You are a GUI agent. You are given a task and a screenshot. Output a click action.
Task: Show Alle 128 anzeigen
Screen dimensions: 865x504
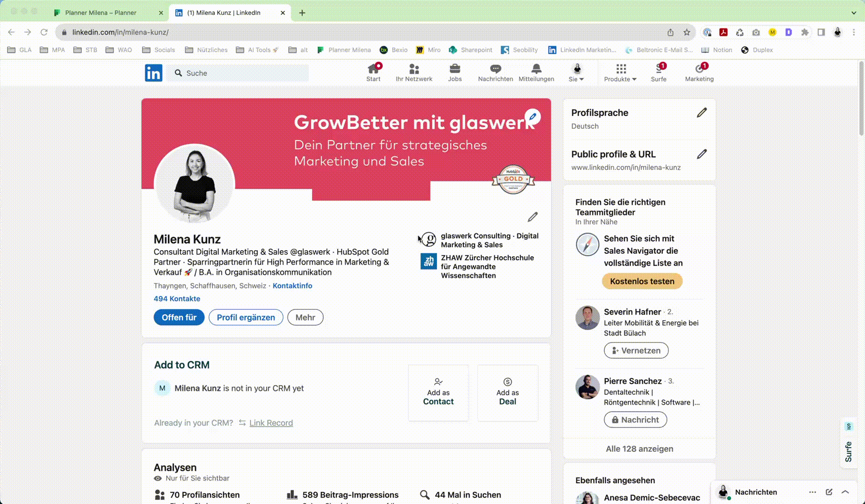639,449
